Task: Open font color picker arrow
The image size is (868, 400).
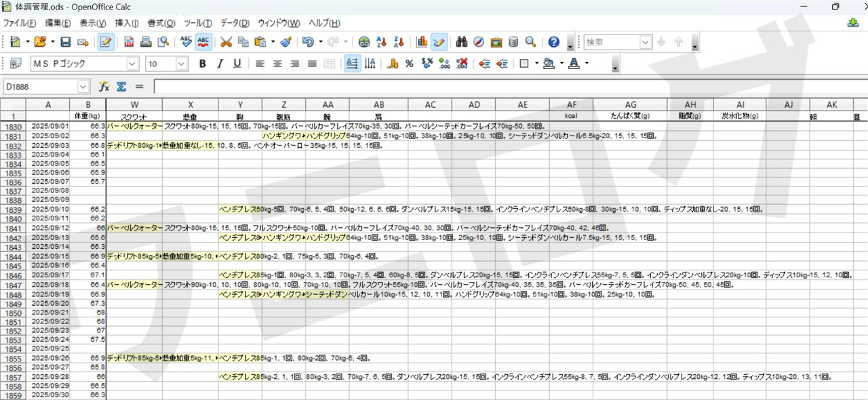Action: point(587,64)
